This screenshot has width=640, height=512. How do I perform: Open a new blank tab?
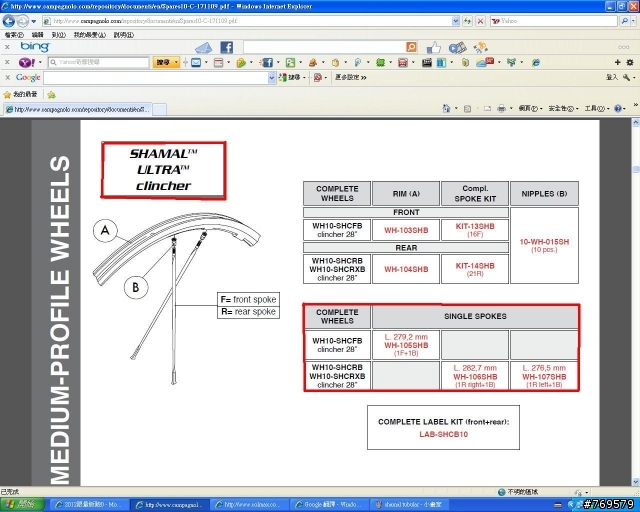[x=160, y=109]
